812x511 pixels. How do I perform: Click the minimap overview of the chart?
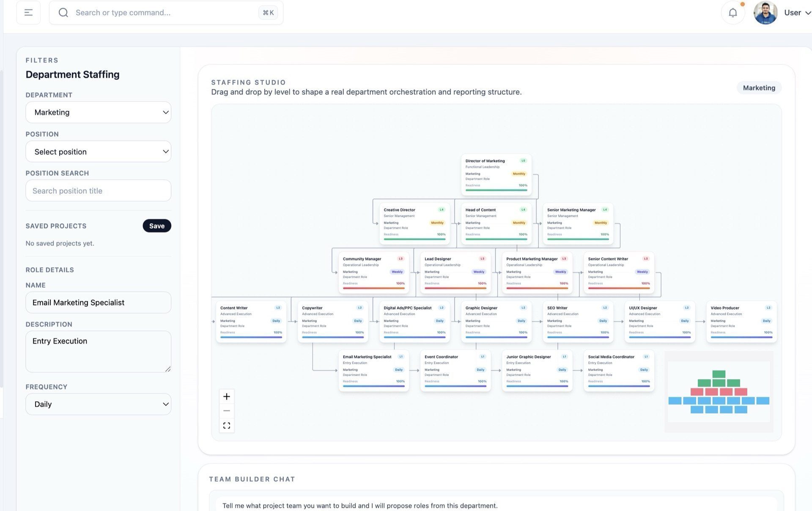pos(719,392)
